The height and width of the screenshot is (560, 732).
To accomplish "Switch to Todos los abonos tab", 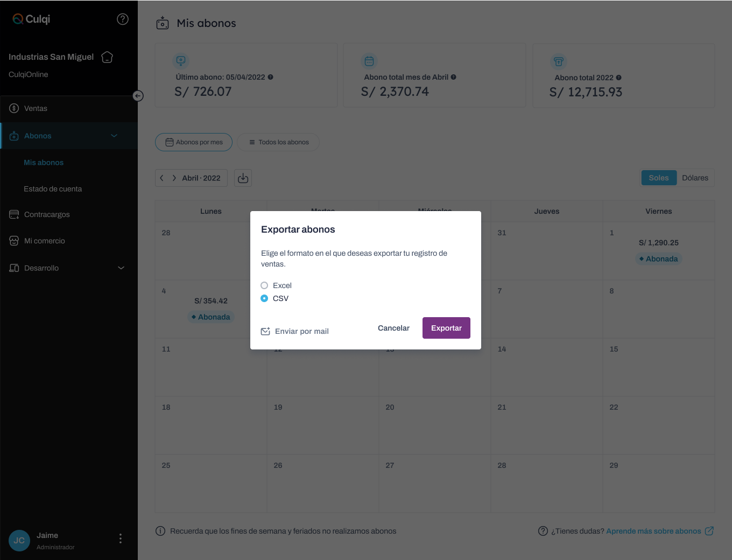I will [x=278, y=142].
